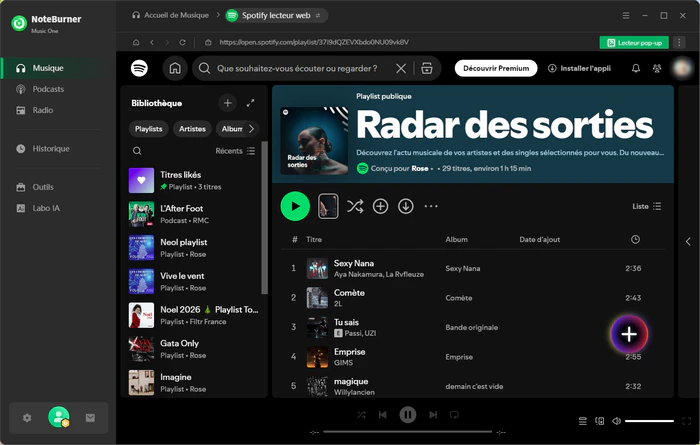Reload the Spotify web page
The image size is (700, 445).
[182, 42]
